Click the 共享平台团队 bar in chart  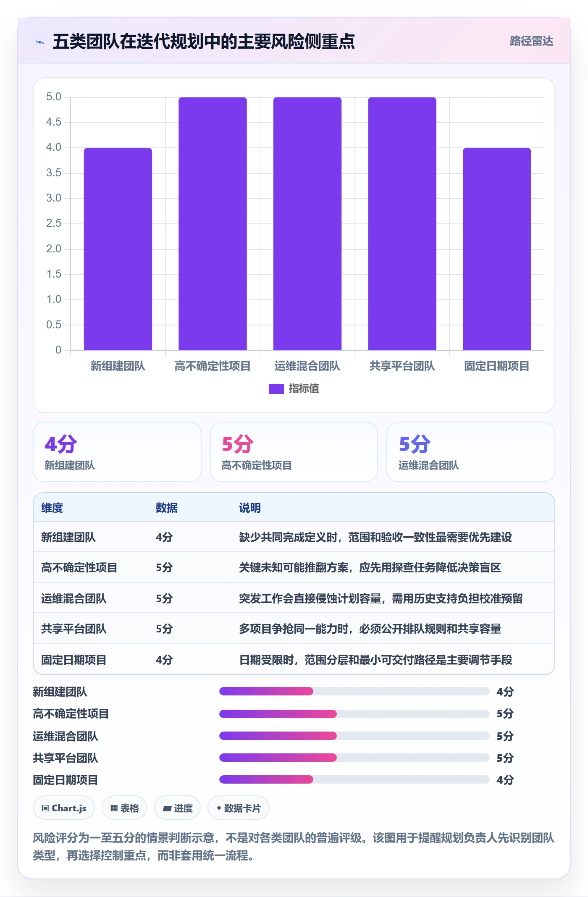(x=402, y=224)
